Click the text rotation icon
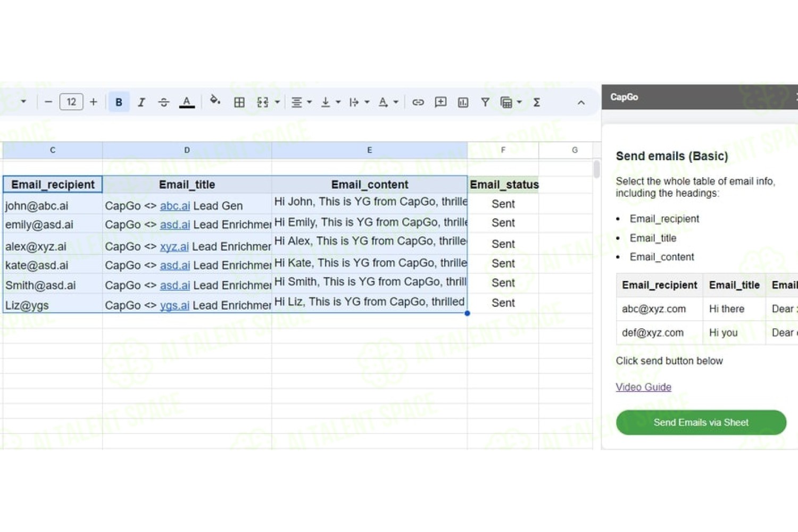The image size is (798, 532). click(383, 102)
